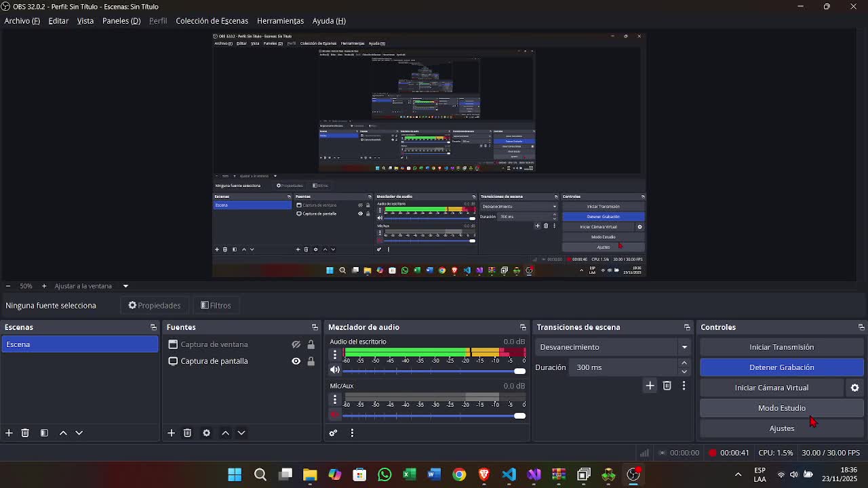Add a new scene with the plus icon
This screenshot has height=488, width=868.
coord(9,433)
